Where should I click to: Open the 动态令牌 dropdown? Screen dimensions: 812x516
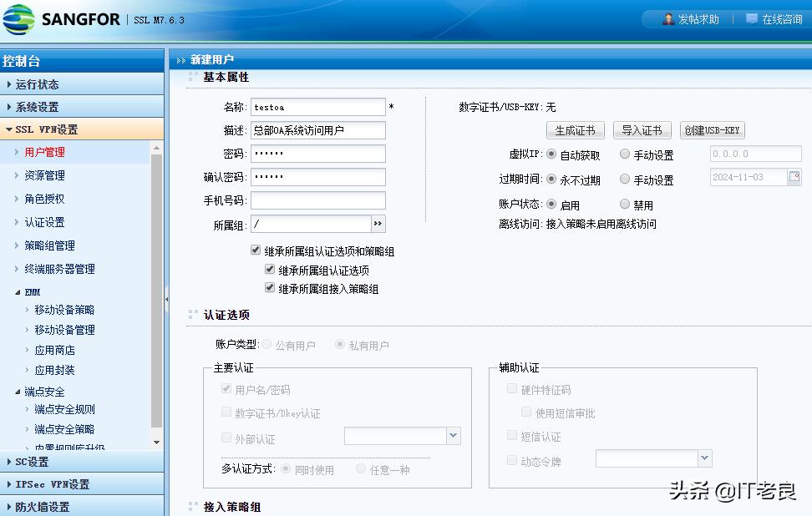(704, 458)
